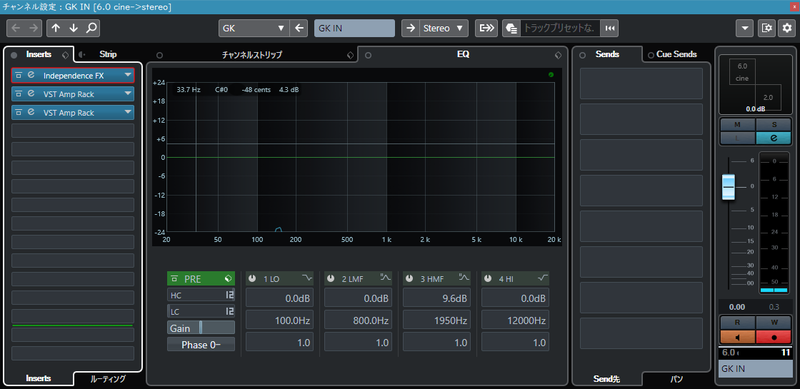Toggle the Sends bypass circle
This screenshot has width=800, height=389.
point(583,55)
